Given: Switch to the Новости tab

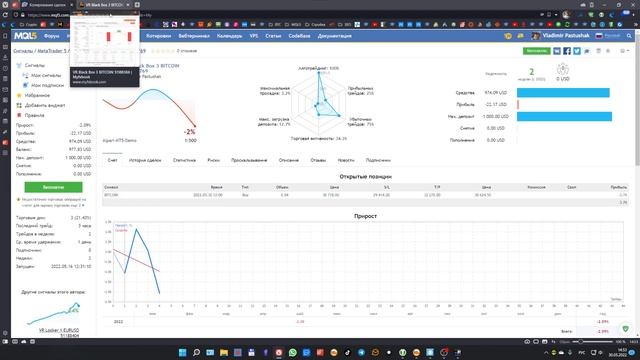Looking at the screenshot, I should click(x=346, y=160).
